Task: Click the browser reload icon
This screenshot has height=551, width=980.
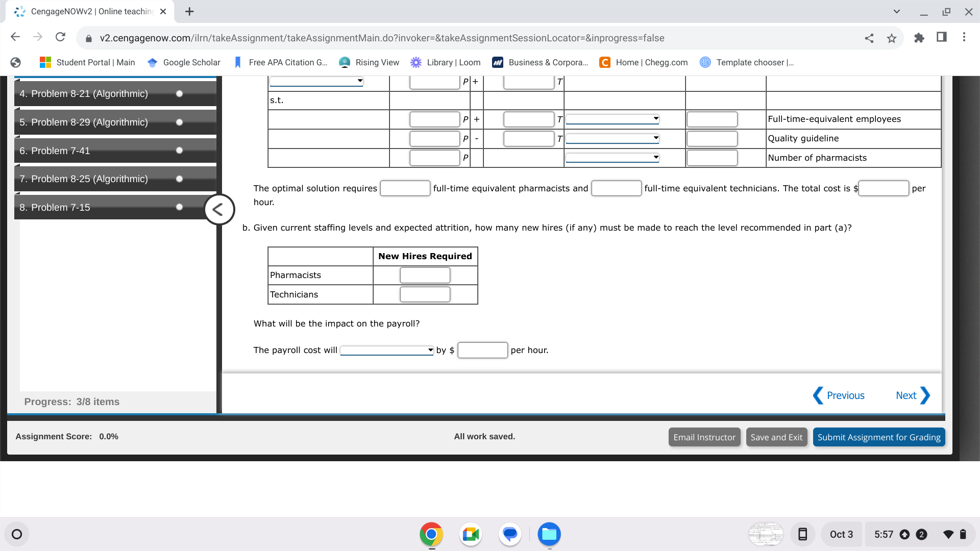Action: (x=60, y=37)
